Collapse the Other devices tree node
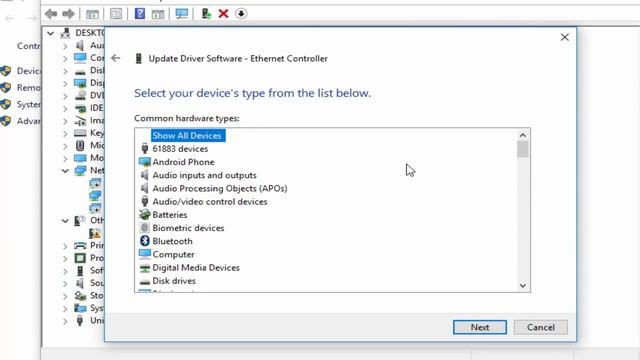This screenshot has width=640, height=360. point(65,221)
